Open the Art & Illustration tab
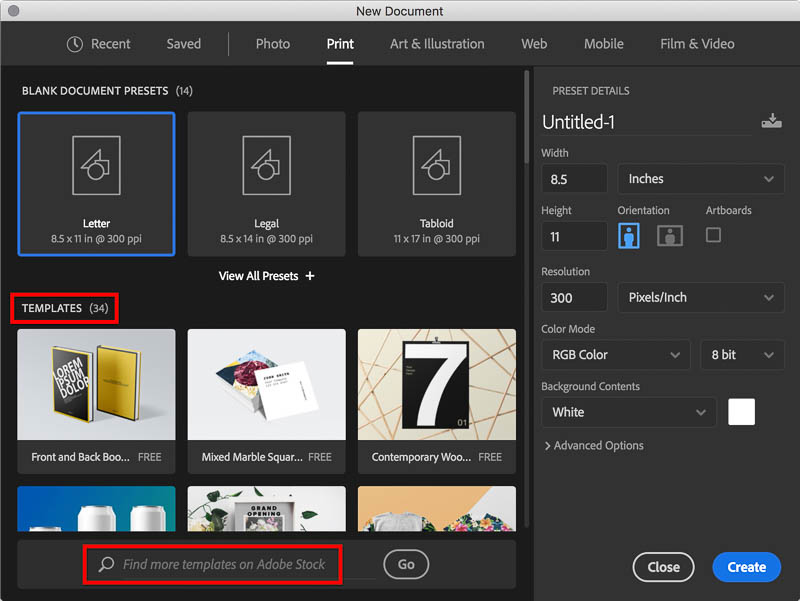Screen dimensions: 800x601 point(437,44)
